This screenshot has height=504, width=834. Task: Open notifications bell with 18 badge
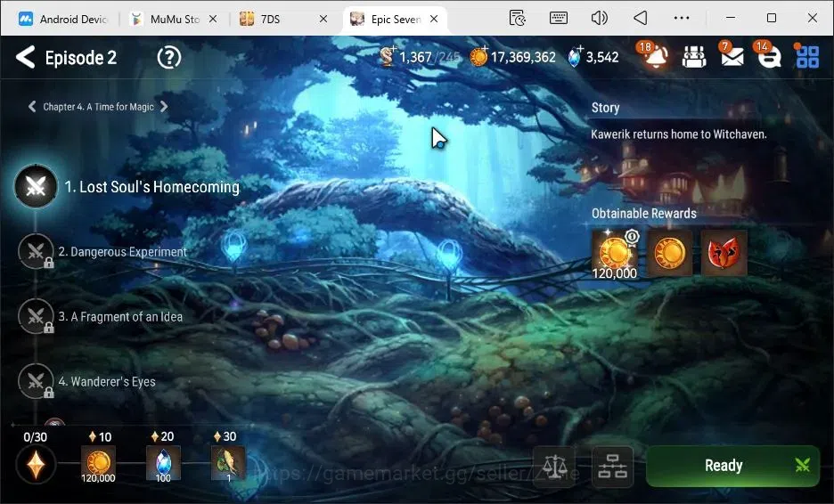point(654,54)
